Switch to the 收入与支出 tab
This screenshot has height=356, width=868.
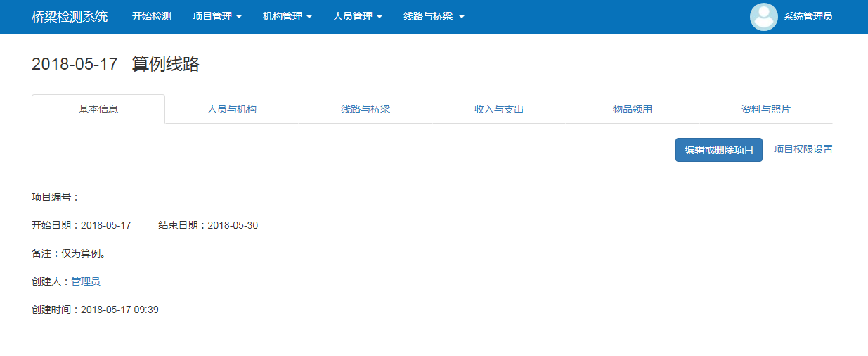tap(499, 110)
